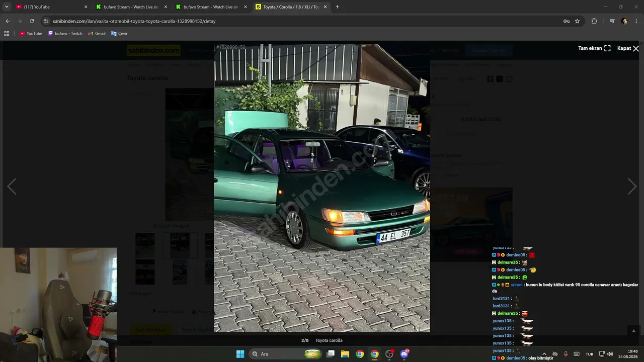Open the media playback controls
644x362 pixels.
click(x=612, y=21)
